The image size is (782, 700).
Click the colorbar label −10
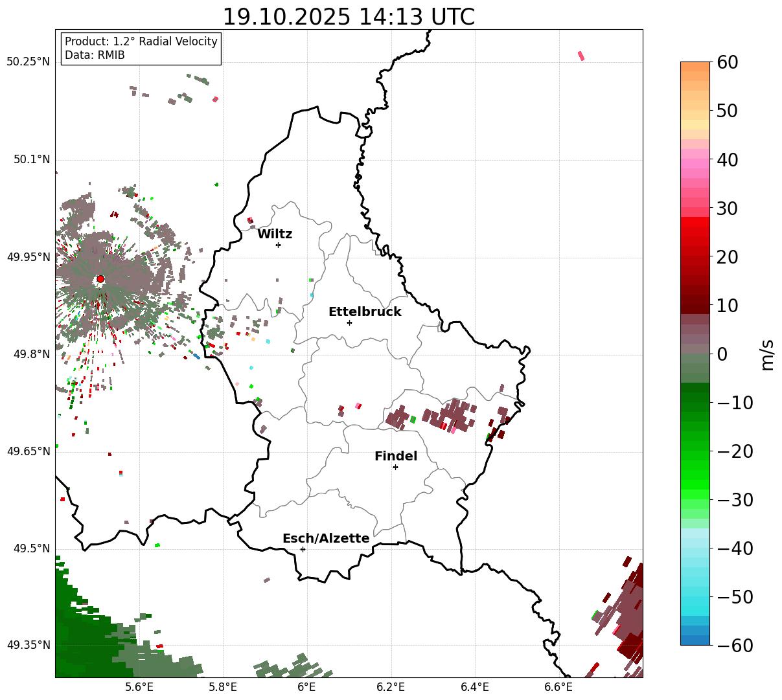pos(735,403)
